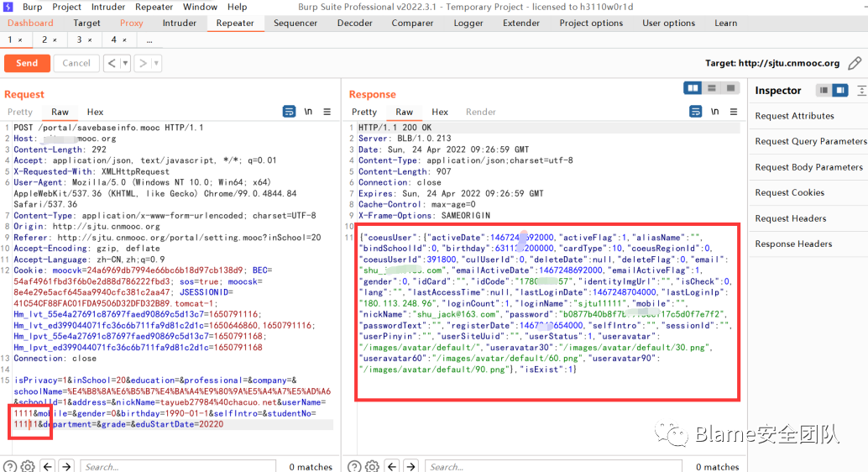Close Repeater tab 2
The width and height of the screenshot is (868, 472).
point(55,39)
